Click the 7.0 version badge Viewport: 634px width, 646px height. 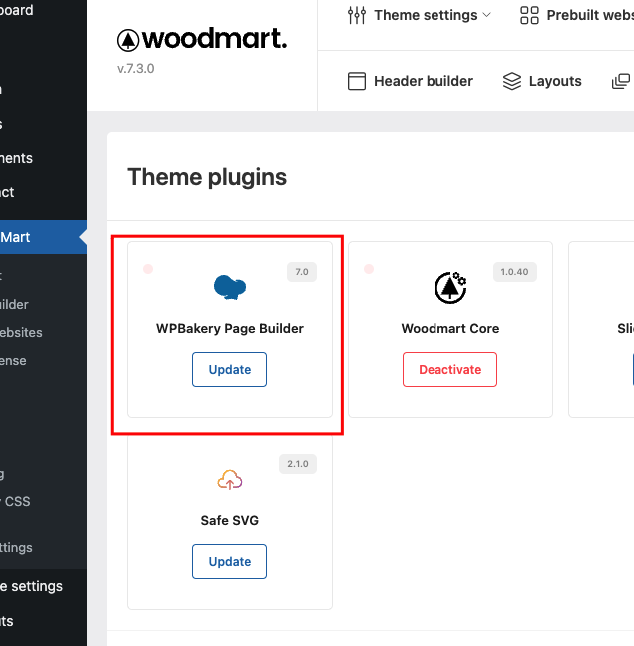pyautogui.click(x=302, y=272)
